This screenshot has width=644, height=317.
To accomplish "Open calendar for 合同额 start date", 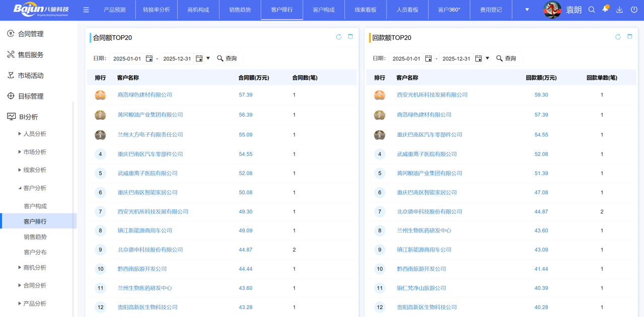I will point(149,58).
